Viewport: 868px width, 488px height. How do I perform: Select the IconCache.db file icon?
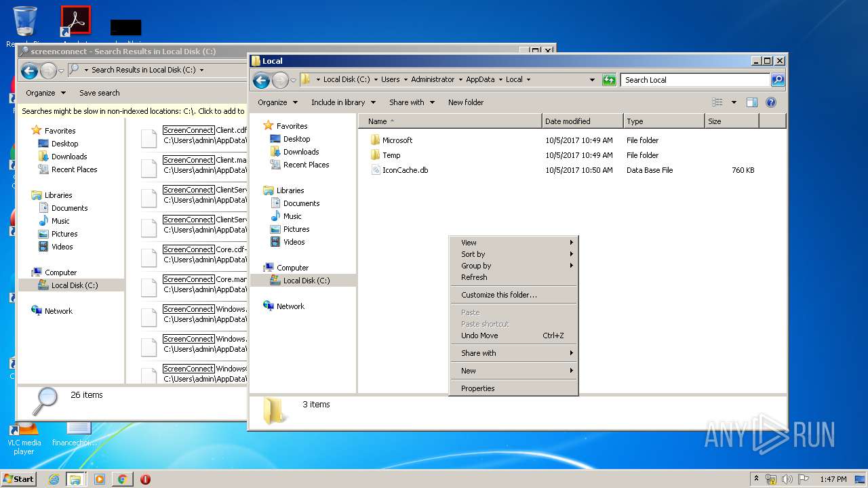375,170
